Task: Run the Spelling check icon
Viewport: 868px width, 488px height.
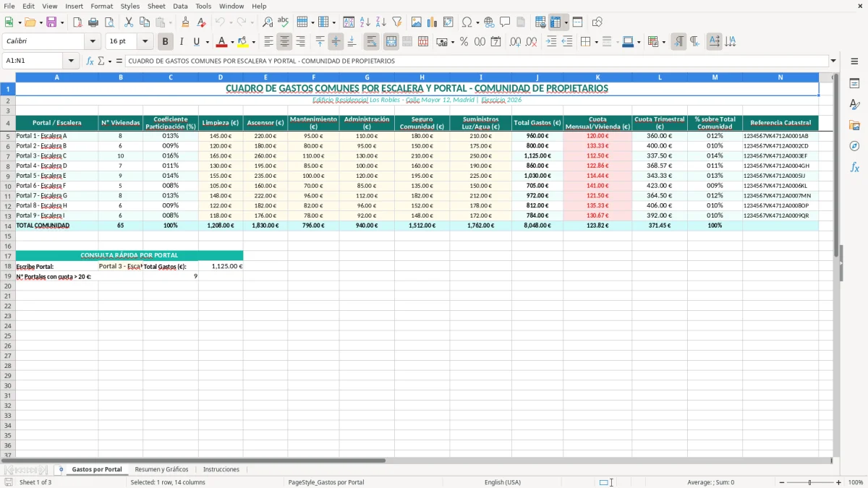Action: point(284,22)
